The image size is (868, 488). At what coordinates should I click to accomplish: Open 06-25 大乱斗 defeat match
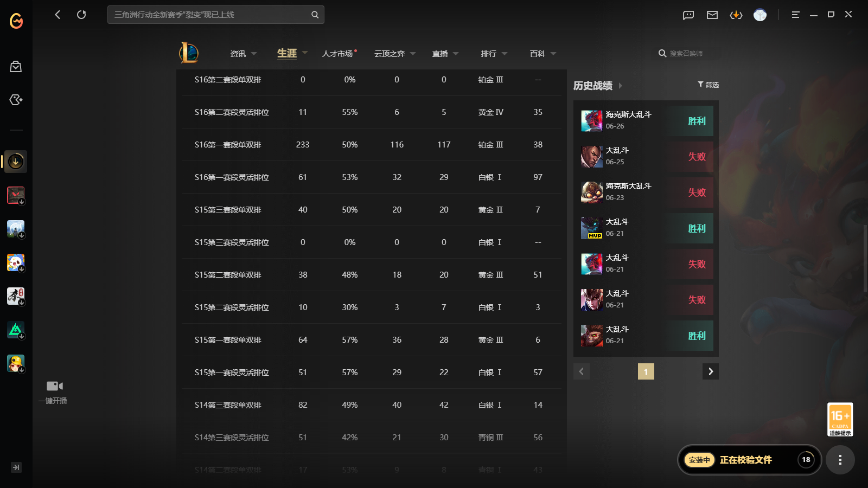pyautogui.click(x=646, y=156)
